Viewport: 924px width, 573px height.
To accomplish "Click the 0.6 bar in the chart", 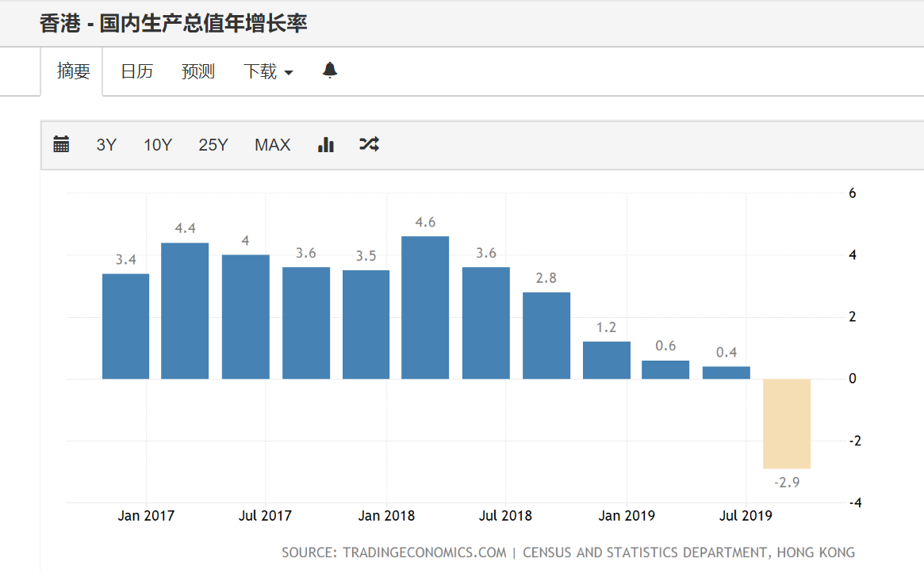I will (x=665, y=369).
